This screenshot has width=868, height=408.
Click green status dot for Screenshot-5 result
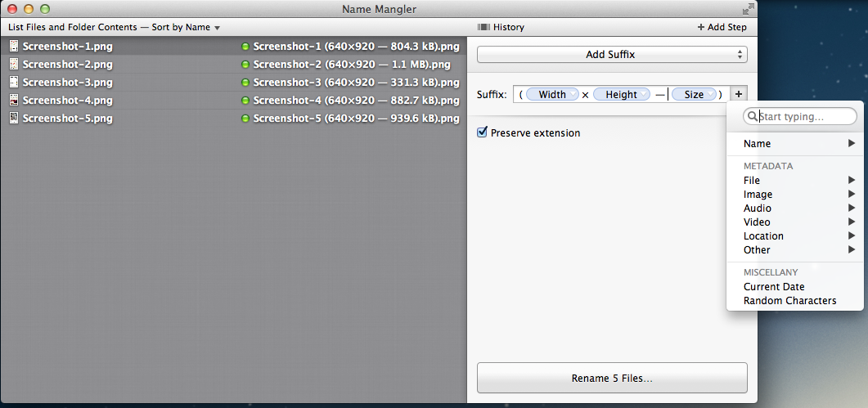pyautogui.click(x=245, y=119)
